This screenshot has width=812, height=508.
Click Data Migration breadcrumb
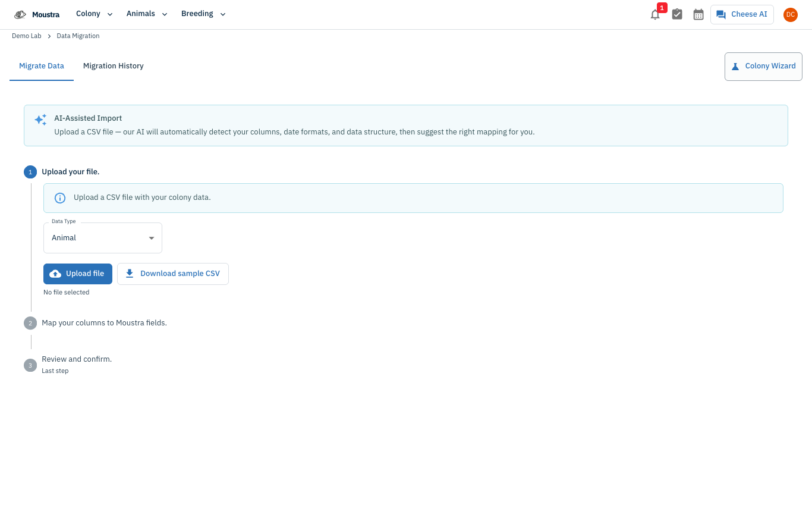click(78, 36)
